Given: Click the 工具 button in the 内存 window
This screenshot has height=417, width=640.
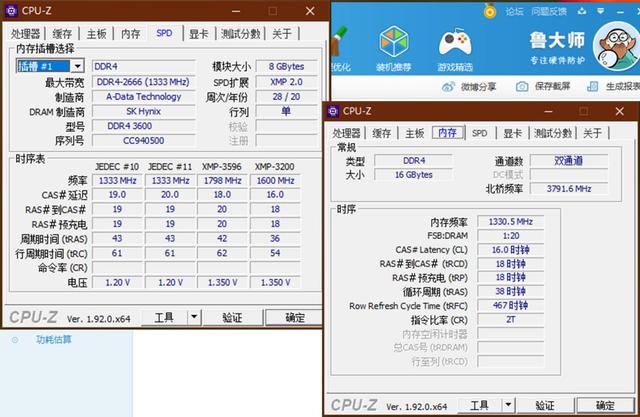Looking at the screenshot, I should [x=480, y=405].
